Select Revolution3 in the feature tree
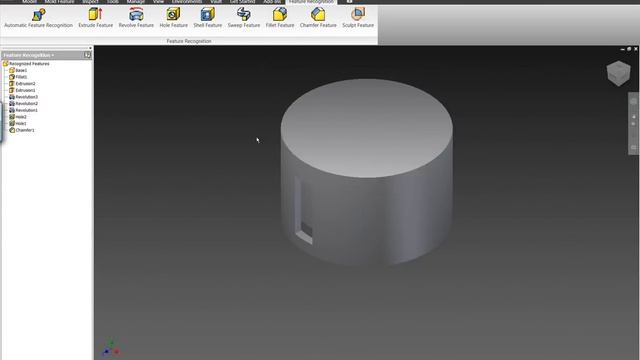This screenshot has width=640, height=360. point(24,97)
